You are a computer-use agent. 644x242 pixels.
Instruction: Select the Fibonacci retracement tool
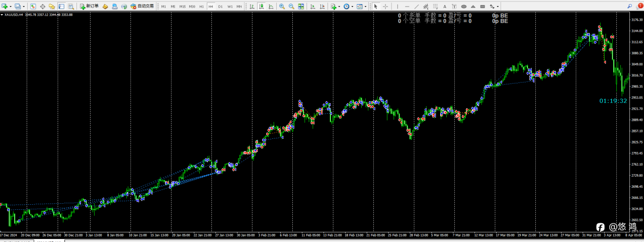pos(435,7)
